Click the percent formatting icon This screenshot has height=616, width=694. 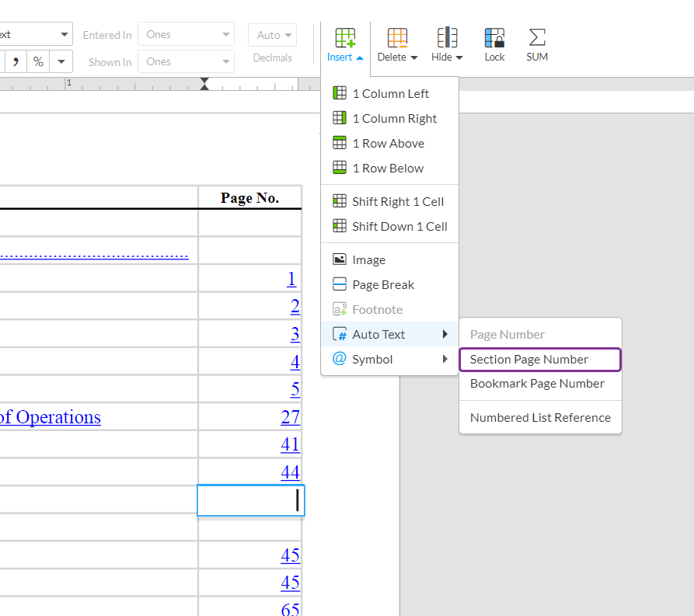[37, 61]
